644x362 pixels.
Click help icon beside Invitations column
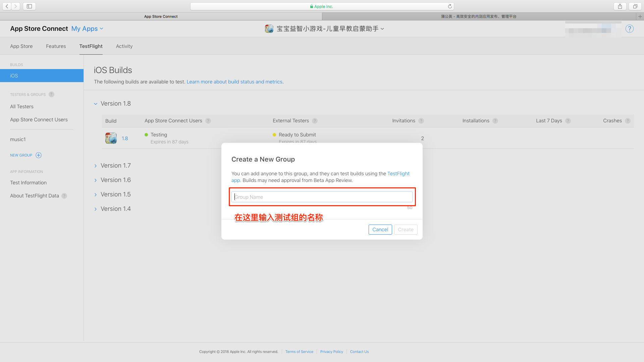pos(421,121)
